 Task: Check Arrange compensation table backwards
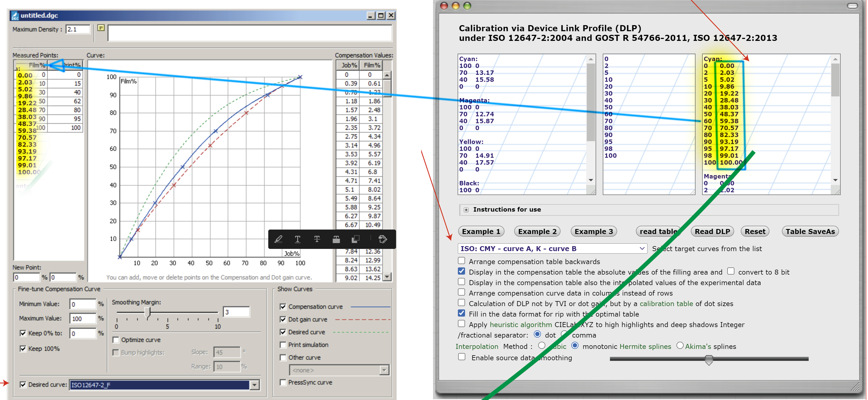pos(461,261)
